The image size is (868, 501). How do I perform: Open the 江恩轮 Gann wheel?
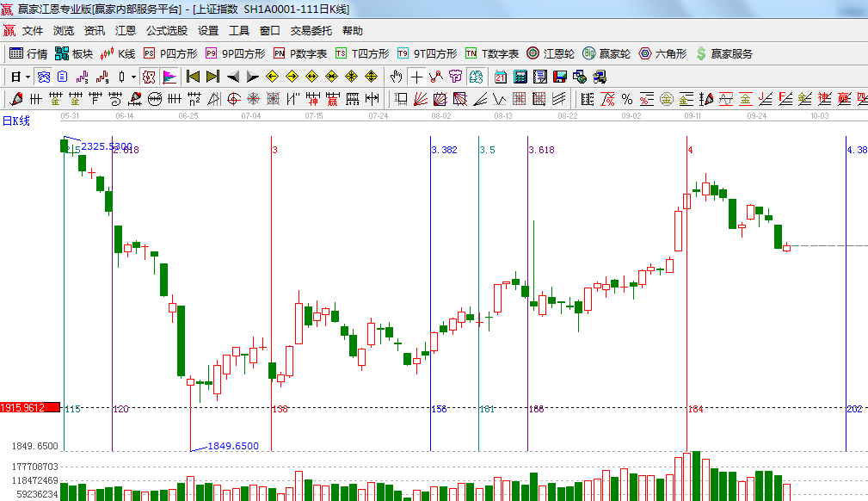(551, 53)
